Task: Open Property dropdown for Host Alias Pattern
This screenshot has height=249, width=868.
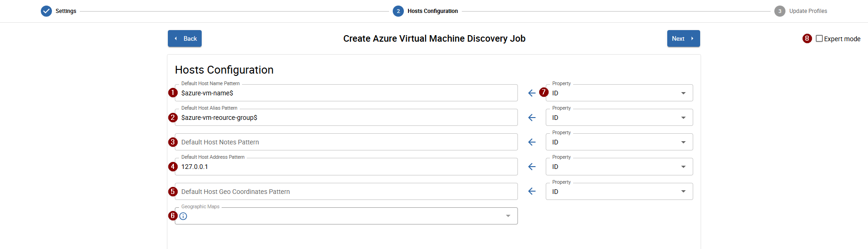Action: [619, 117]
